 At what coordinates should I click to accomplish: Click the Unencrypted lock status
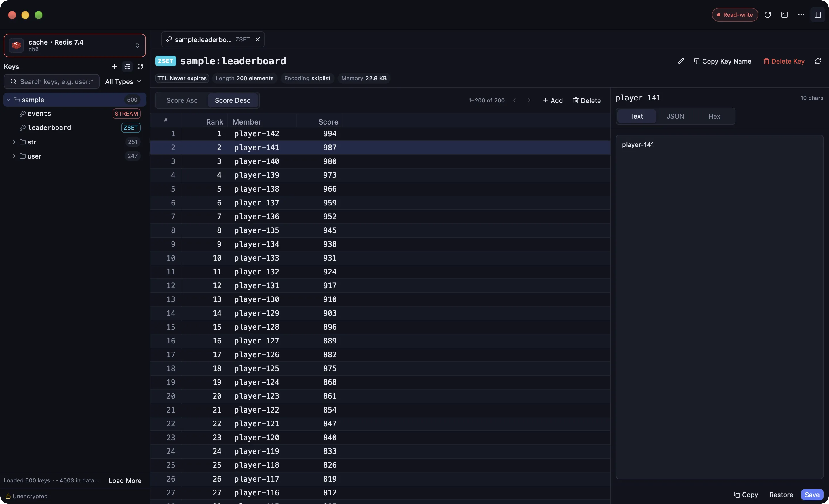tap(26, 496)
